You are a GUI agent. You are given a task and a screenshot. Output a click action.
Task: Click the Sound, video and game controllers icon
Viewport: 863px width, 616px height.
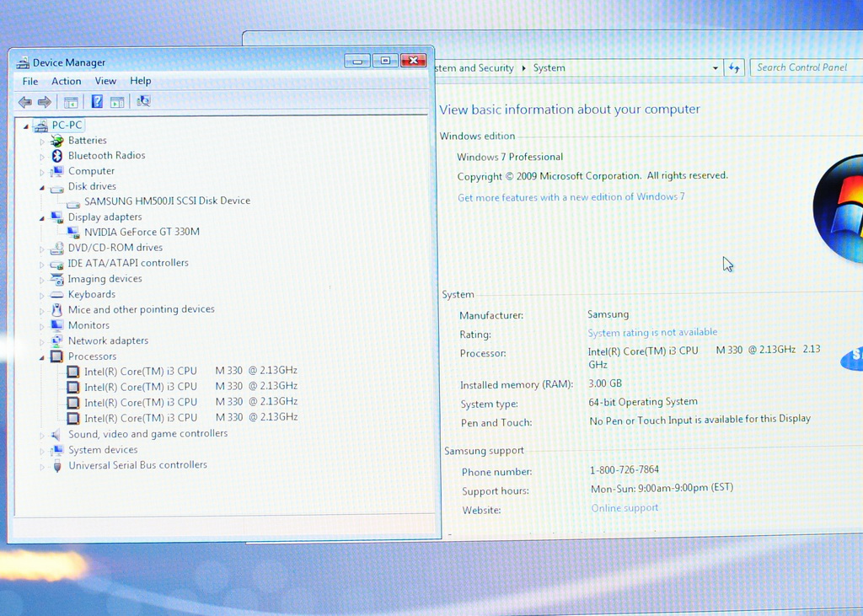[56, 435]
